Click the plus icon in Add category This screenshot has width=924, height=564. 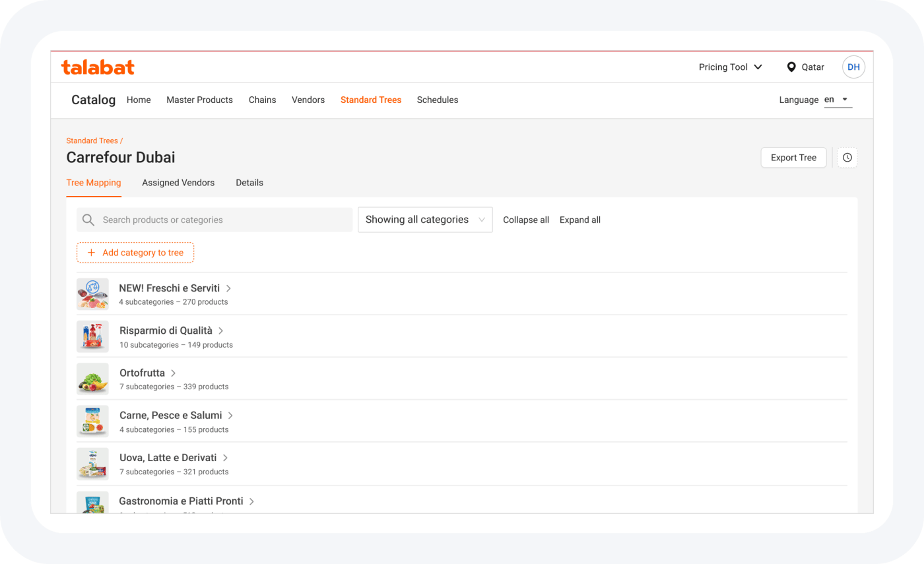[x=91, y=253]
